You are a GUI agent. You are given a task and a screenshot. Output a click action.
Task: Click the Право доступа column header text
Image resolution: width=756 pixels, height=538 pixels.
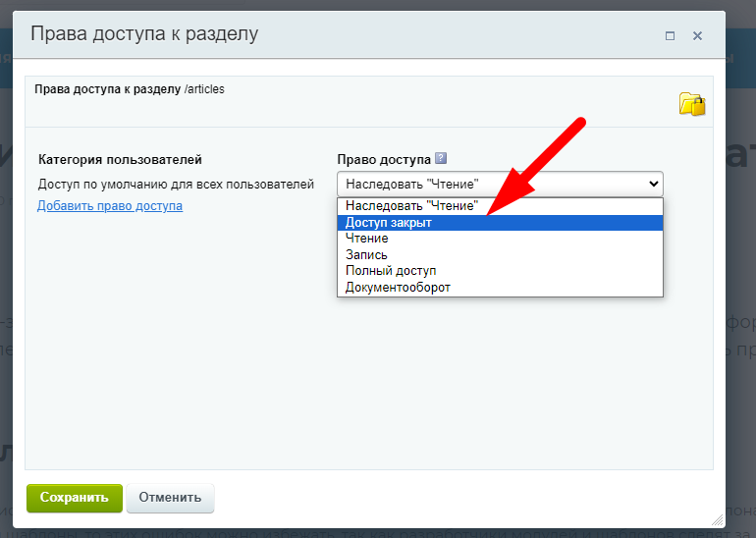384,159
